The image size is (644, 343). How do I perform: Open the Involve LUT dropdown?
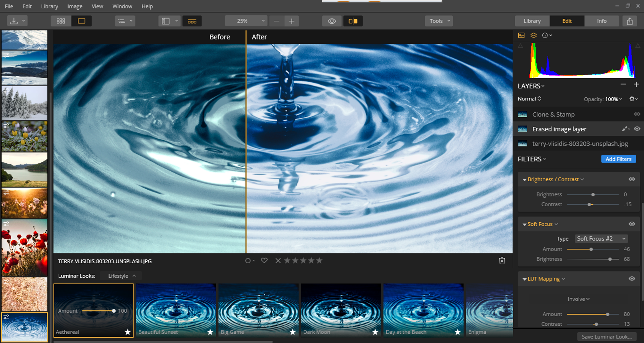click(578, 299)
